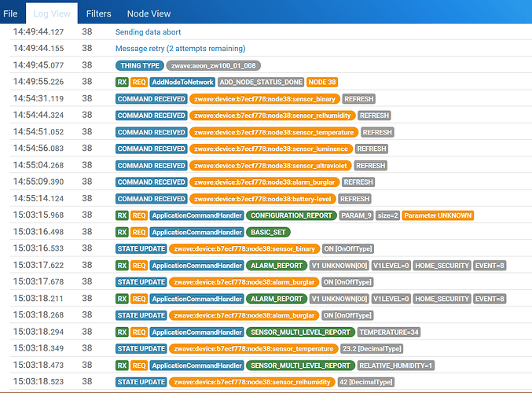Click REFRESH tag in battery-level row
The width and height of the screenshot is (532, 393).
tap(354, 199)
